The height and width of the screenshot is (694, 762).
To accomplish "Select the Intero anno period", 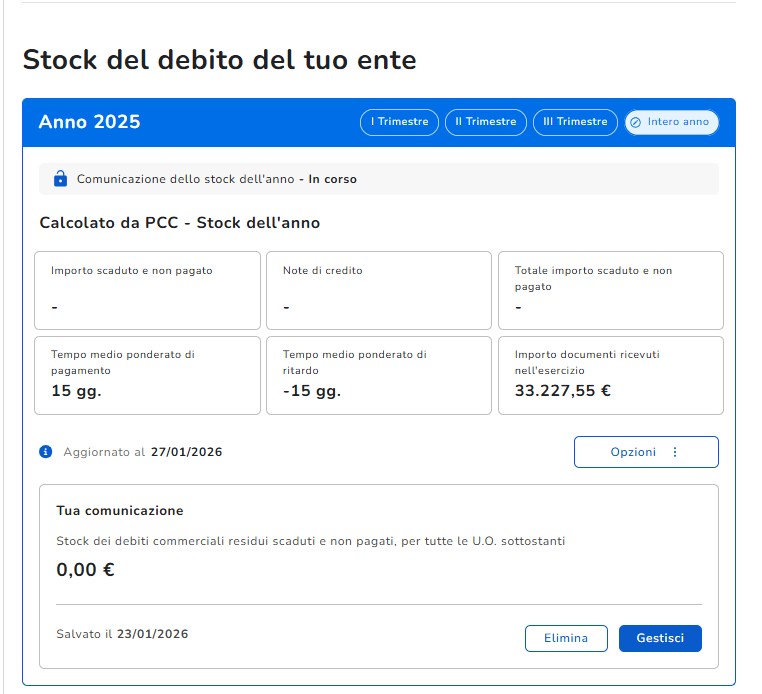I will pos(672,122).
